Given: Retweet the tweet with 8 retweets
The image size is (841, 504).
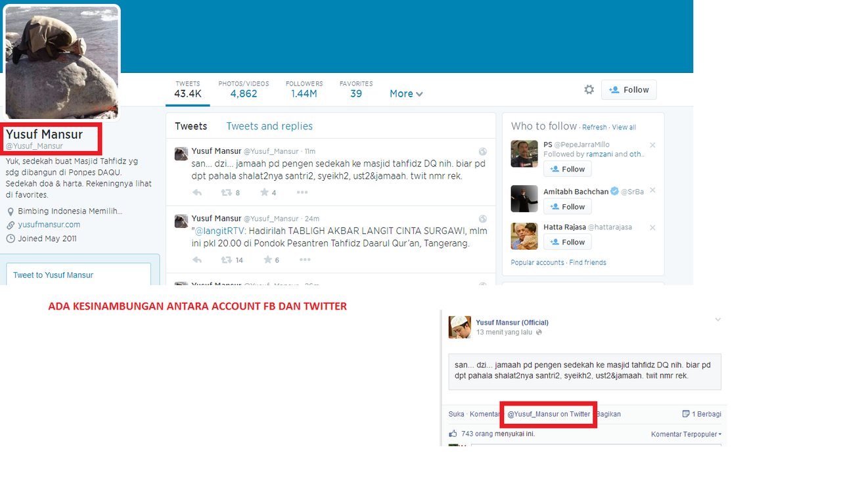Looking at the screenshot, I should point(226,193).
